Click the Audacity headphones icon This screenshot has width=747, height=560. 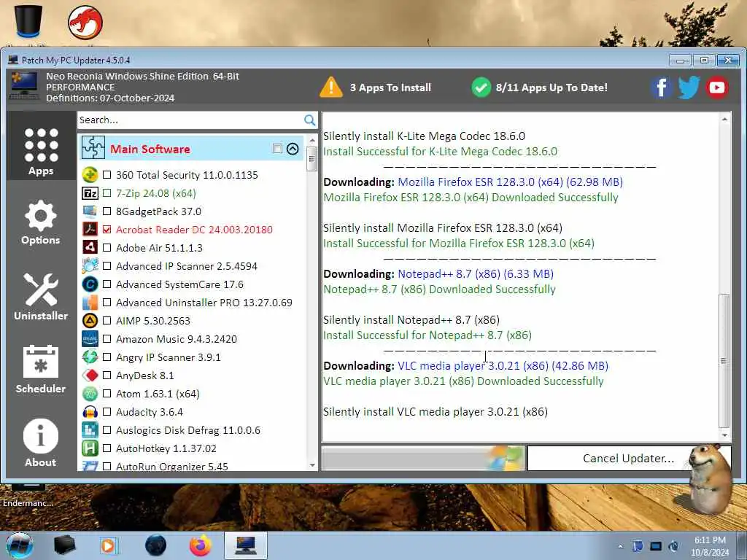click(x=90, y=412)
